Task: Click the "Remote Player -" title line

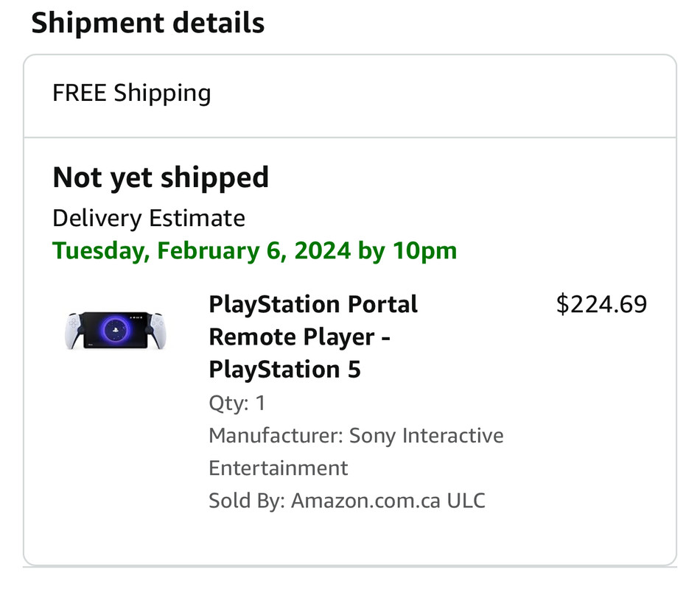Action: (299, 336)
